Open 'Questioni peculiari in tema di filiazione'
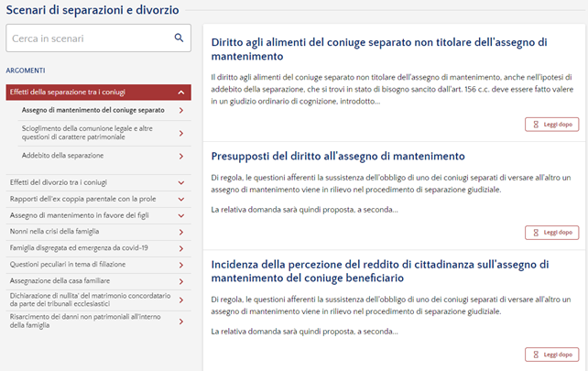 click(68, 265)
